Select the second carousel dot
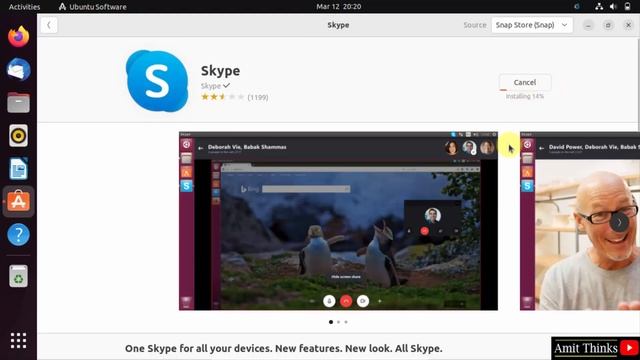The width and height of the screenshot is (640, 360). click(338, 322)
